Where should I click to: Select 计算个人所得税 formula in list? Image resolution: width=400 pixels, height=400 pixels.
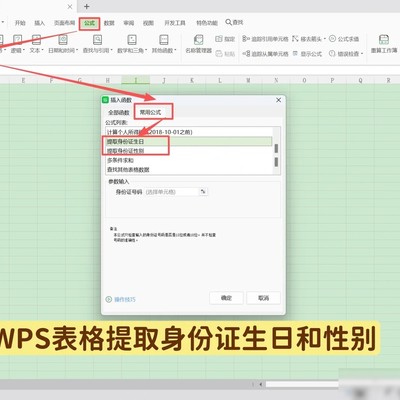pyautogui.click(x=189, y=132)
